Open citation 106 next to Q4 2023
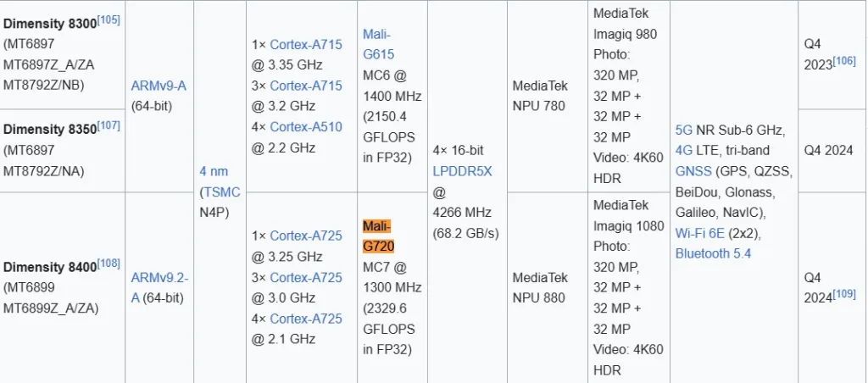 [x=844, y=61]
